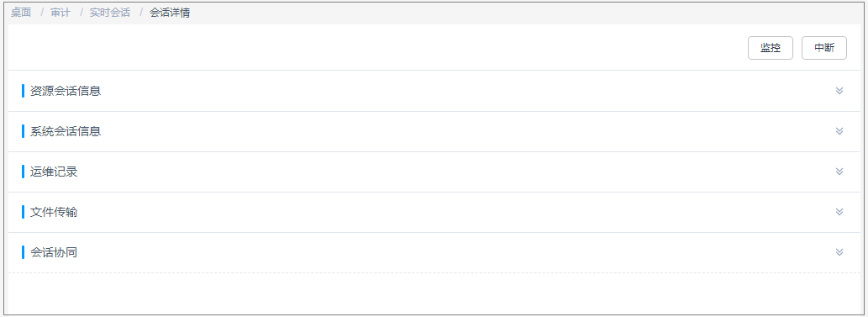
Task: Click the blue marker beside 会话协同
Action: (24, 252)
